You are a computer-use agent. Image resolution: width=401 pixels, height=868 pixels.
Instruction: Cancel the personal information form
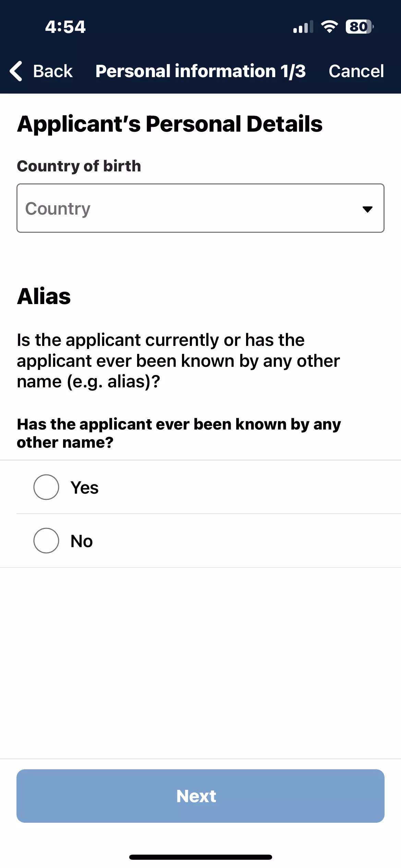point(356,71)
